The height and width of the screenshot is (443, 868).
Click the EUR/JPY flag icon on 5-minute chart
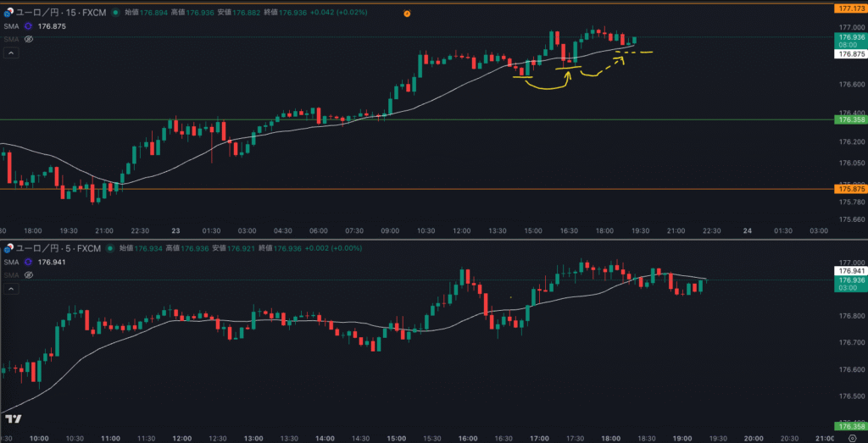coord(8,249)
